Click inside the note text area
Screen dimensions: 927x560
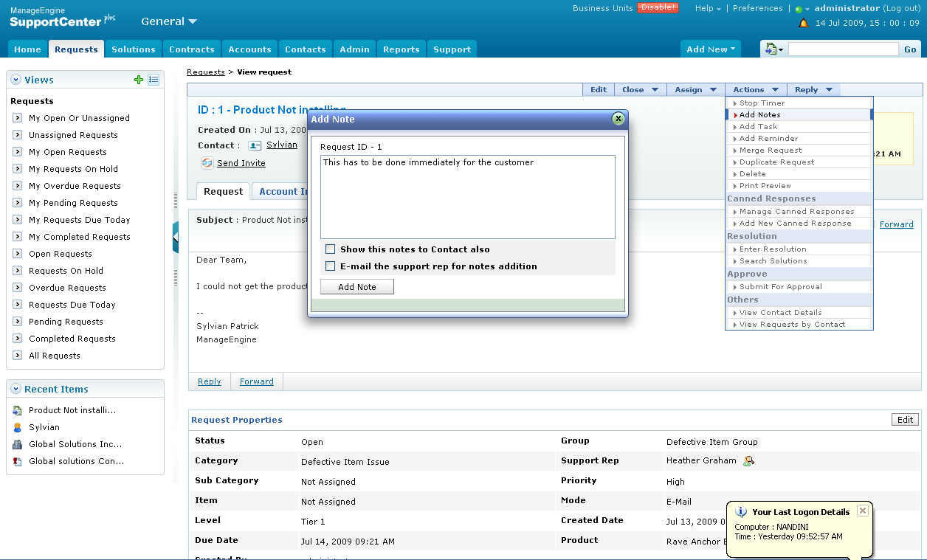(x=468, y=196)
